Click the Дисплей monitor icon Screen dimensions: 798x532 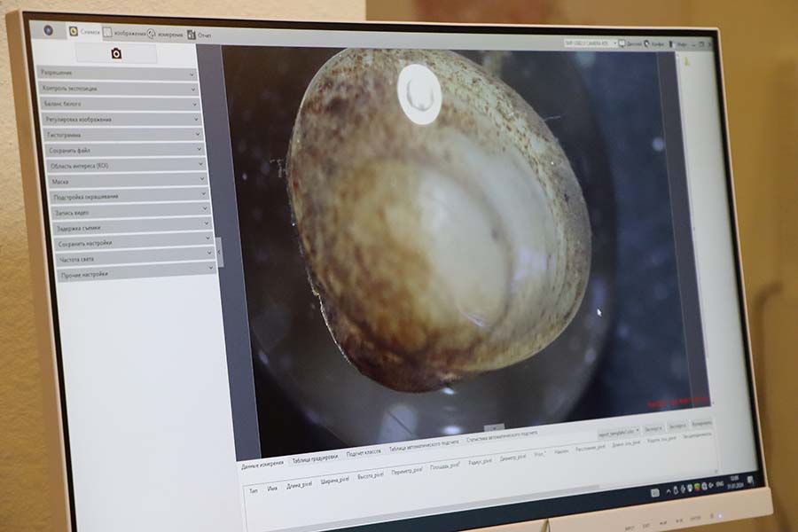click(622, 43)
